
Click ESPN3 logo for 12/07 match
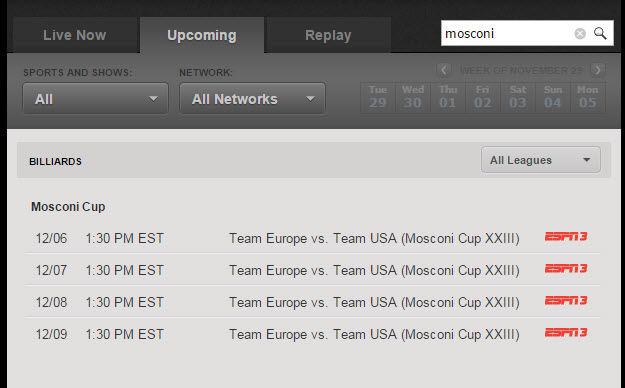click(566, 268)
